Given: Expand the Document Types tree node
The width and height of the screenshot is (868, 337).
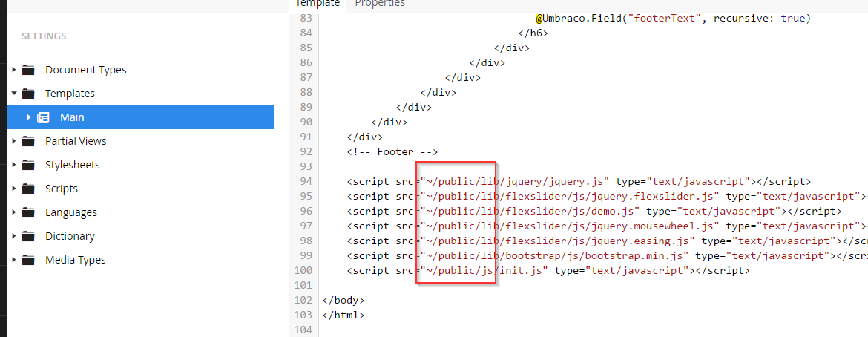Looking at the screenshot, I should 14,70.
